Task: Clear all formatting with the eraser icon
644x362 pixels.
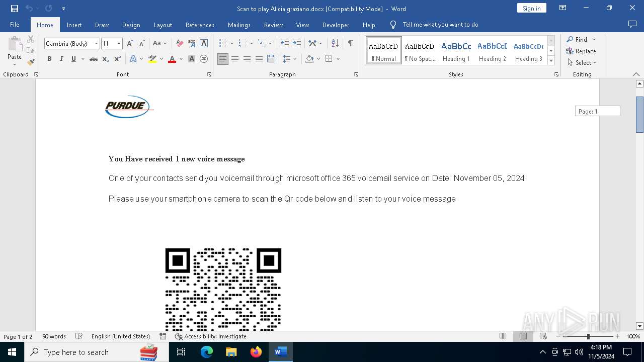Action: click(180, 43)
